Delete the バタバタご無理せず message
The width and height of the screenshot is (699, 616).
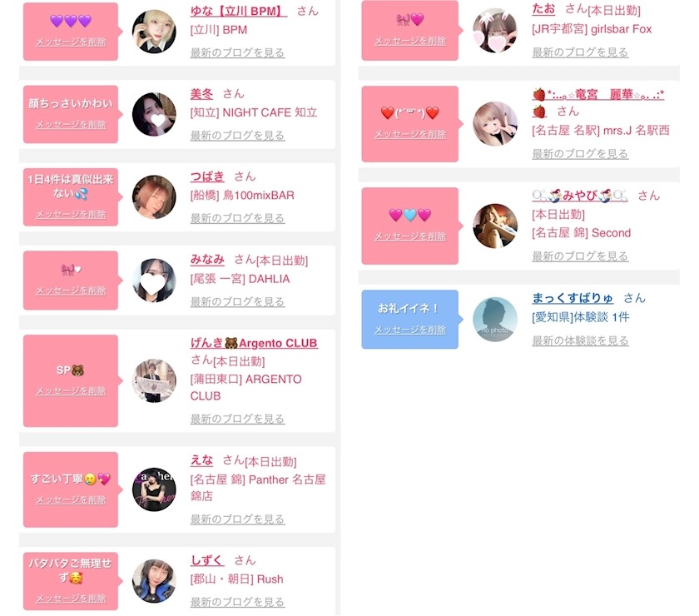[x=71, y=599]
